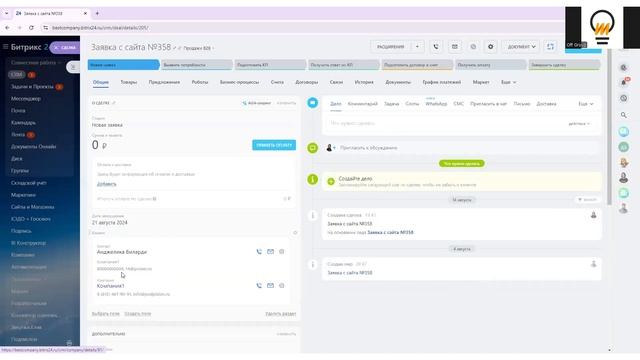
Task: Open the Документ dropdown button
Action: click(521, 47)
